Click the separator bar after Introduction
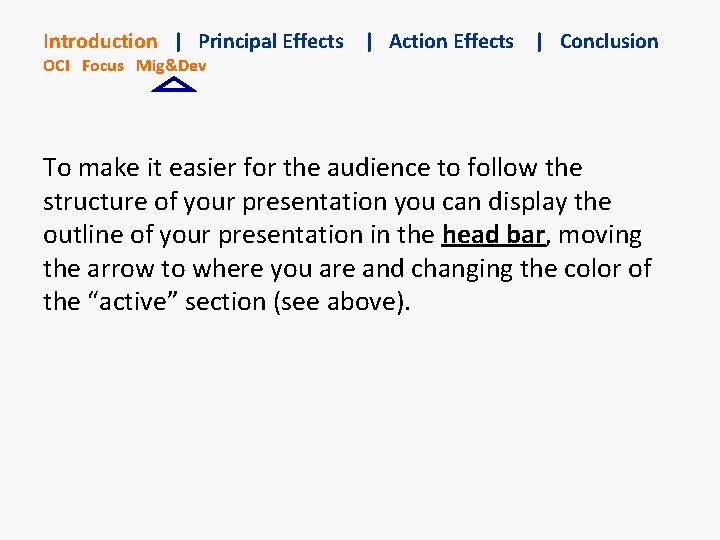The width and height of the screenshot is (720, 540). pyautogui.click(x=178, y=41)
